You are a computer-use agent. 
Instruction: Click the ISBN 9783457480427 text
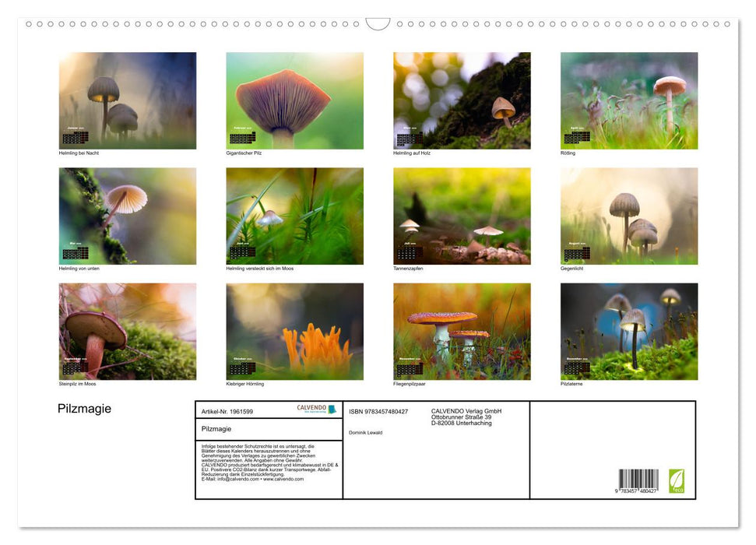(378, 411)
